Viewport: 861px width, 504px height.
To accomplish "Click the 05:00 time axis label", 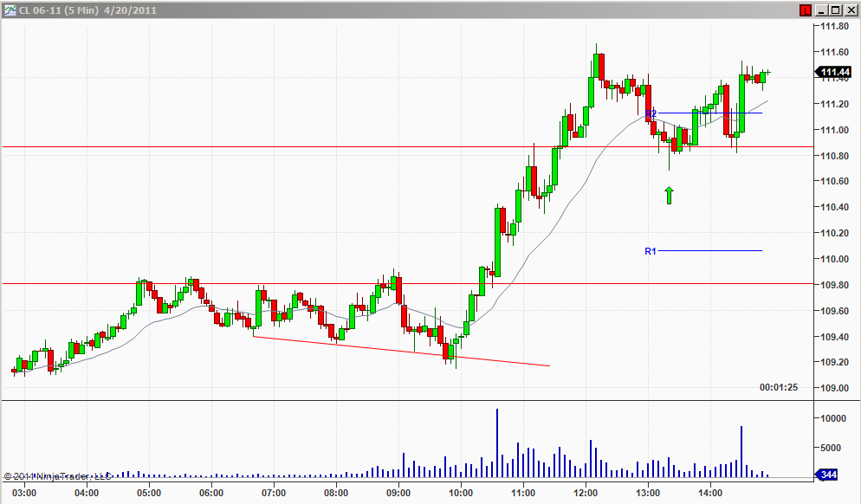I will (x=149, y=493).
